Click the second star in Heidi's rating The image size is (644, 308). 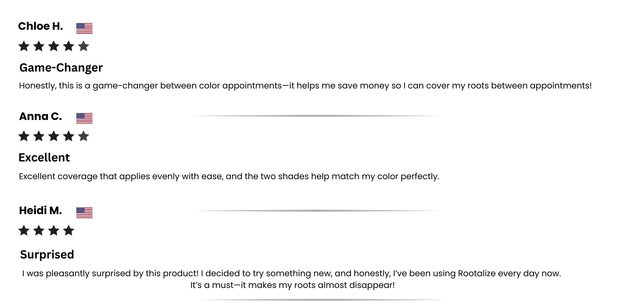(39, 230)
